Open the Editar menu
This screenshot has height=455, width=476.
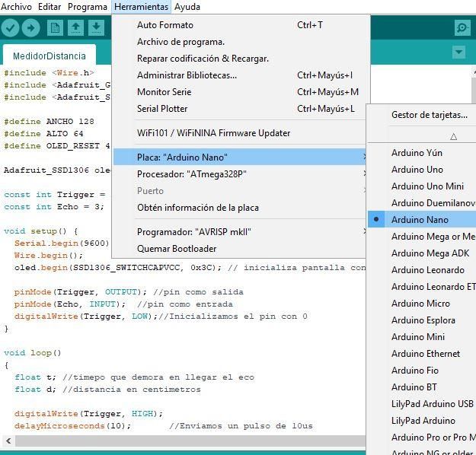coord(50,7)
